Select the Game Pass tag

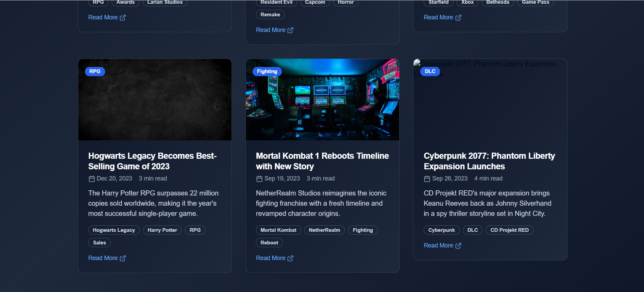coord(536,2)
